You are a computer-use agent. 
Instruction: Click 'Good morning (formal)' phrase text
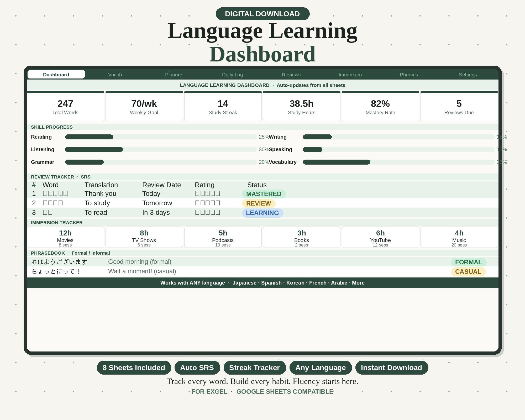140,262
